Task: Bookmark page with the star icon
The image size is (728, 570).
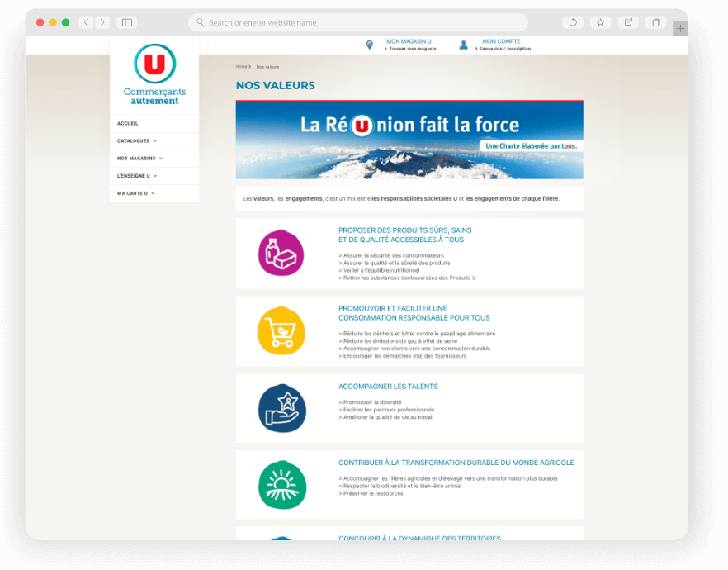Action: tap(600, 22)
